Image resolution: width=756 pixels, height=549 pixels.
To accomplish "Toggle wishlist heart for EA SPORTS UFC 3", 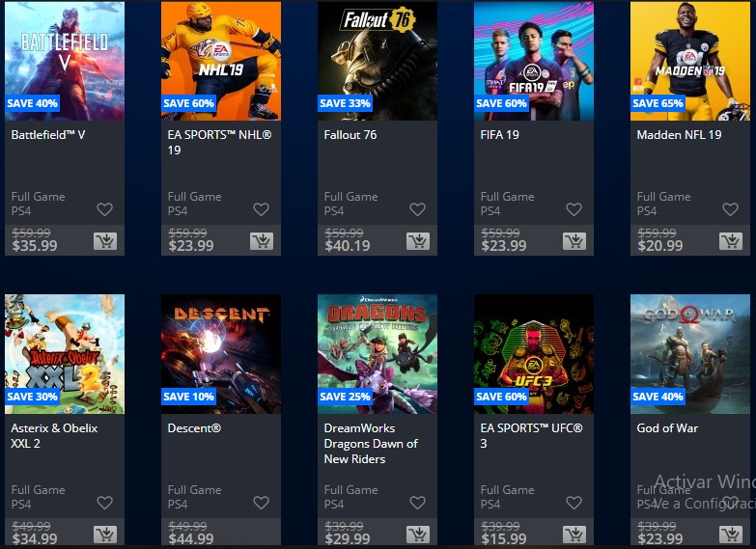I will (574, 503).
